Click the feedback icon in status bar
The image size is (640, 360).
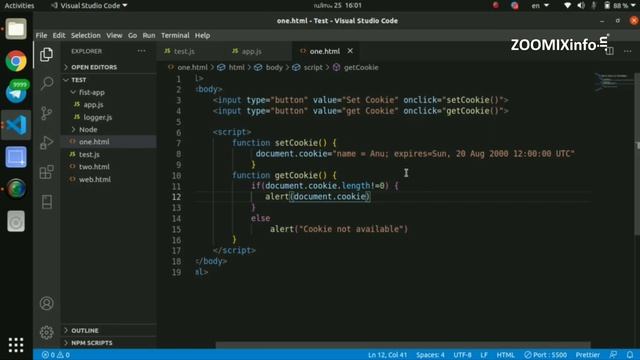coord(613,355)
